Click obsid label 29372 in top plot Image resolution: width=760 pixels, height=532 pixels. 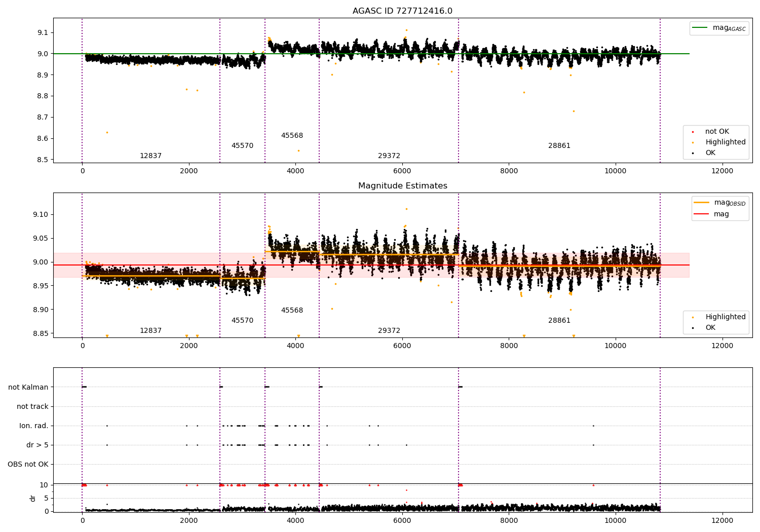pyautogui.click(x=389, y=156)
